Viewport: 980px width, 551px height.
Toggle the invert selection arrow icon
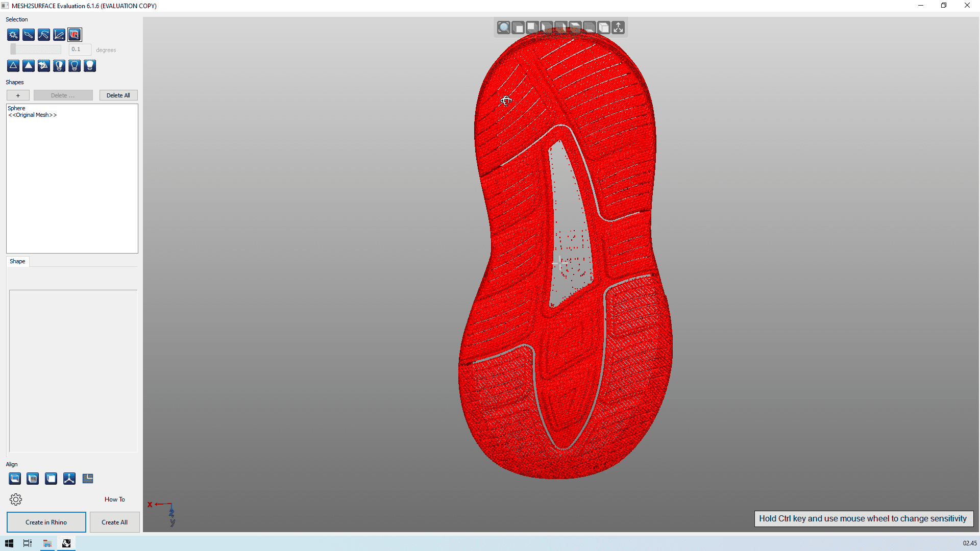(44, 65)
